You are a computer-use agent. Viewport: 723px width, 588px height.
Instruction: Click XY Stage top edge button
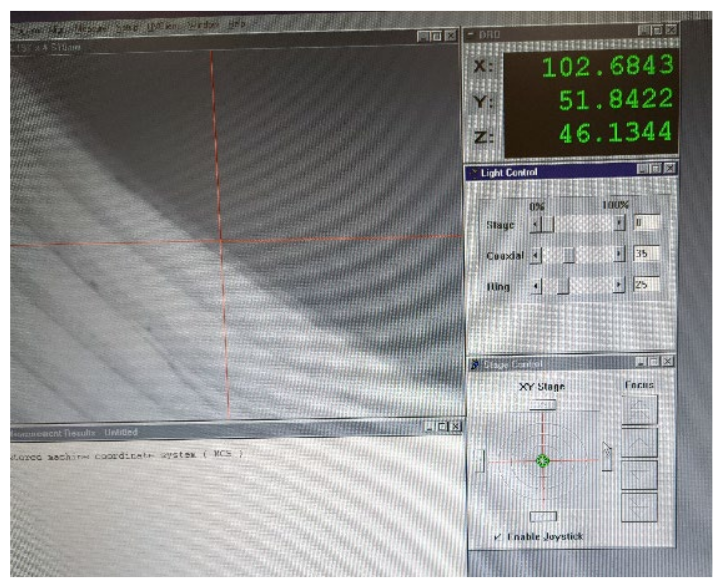(543, 404)
